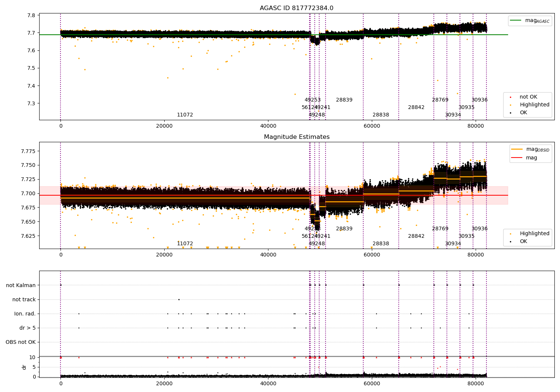Click the 7.625 tick on the middle plot
The height and width of the screenshot is (392, 560).
click(x=28, y=236)
